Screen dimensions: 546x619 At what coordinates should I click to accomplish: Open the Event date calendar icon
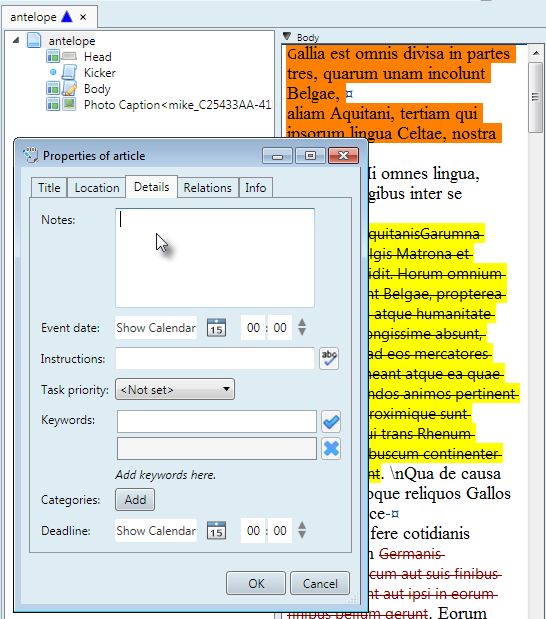216,327
